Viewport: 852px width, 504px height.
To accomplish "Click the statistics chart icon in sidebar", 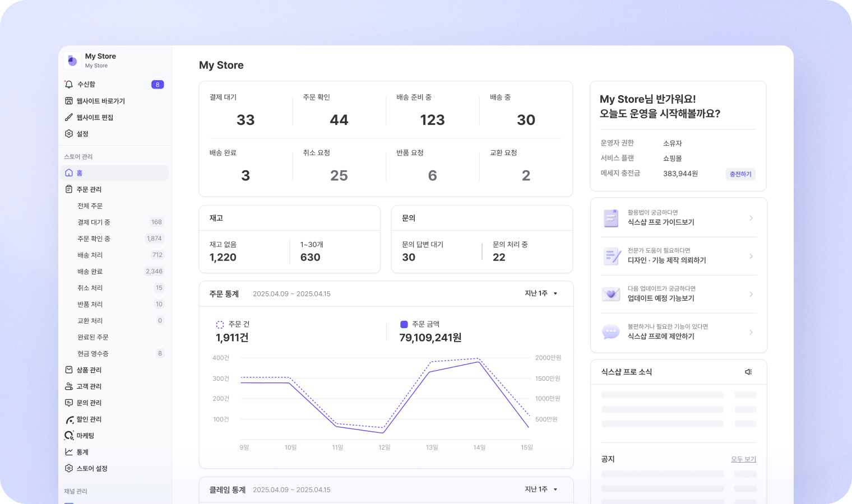I will 69,452.
